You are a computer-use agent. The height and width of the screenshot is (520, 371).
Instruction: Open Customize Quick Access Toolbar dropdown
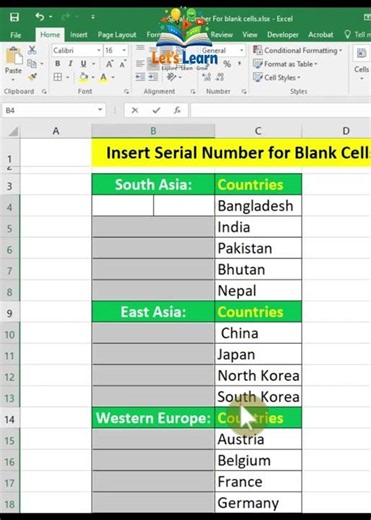pyautogui.click(x=93, y=17)
